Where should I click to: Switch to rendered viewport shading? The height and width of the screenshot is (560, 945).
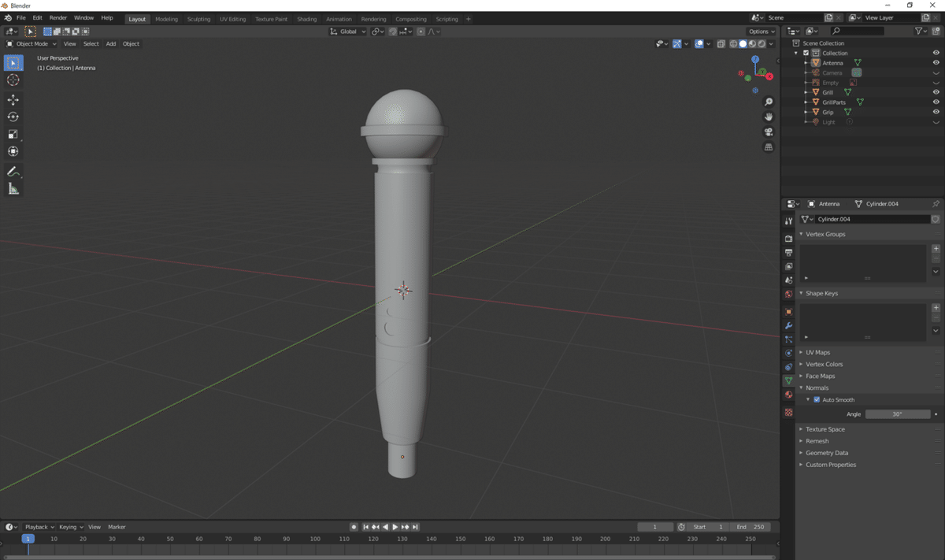coord(762,44)
